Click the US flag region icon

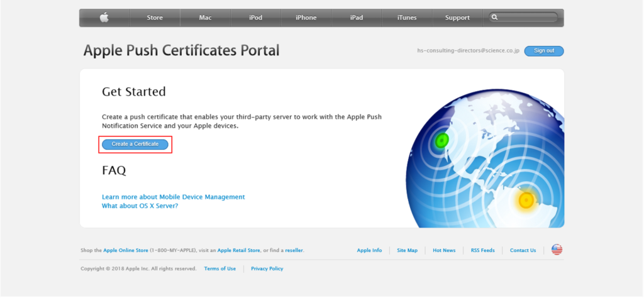pos(557,250)
